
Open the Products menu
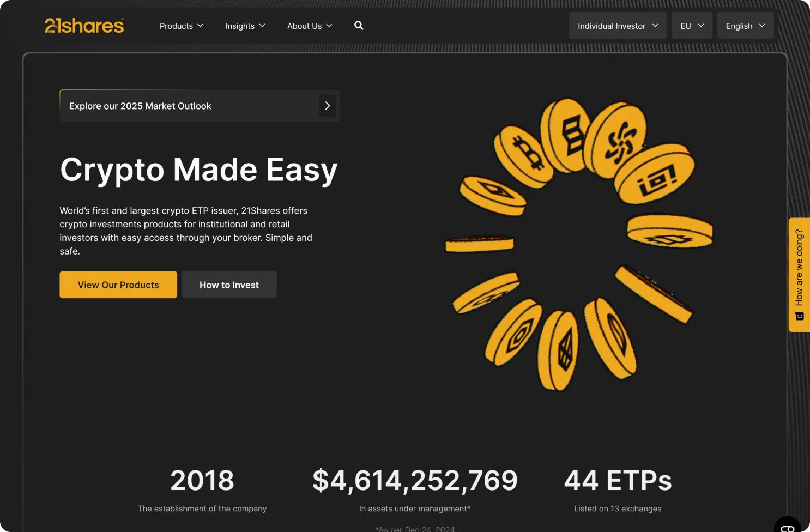(x=182, y=26)
